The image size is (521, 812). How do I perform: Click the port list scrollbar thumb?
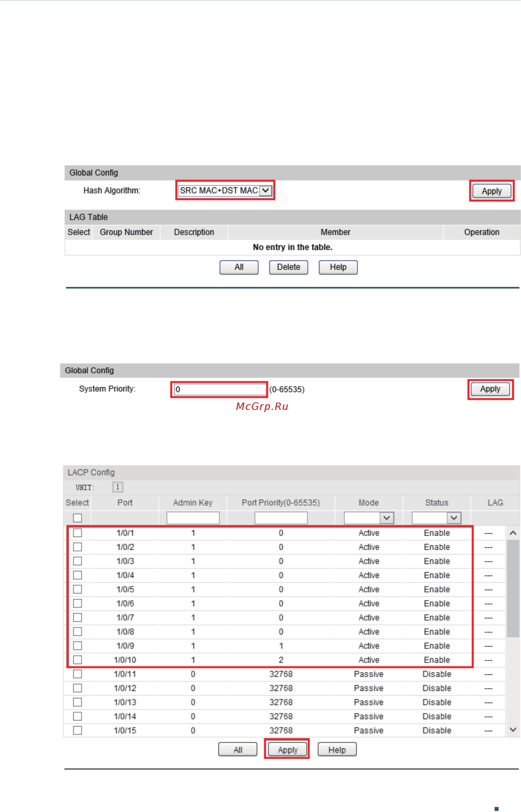pos(513,589)
